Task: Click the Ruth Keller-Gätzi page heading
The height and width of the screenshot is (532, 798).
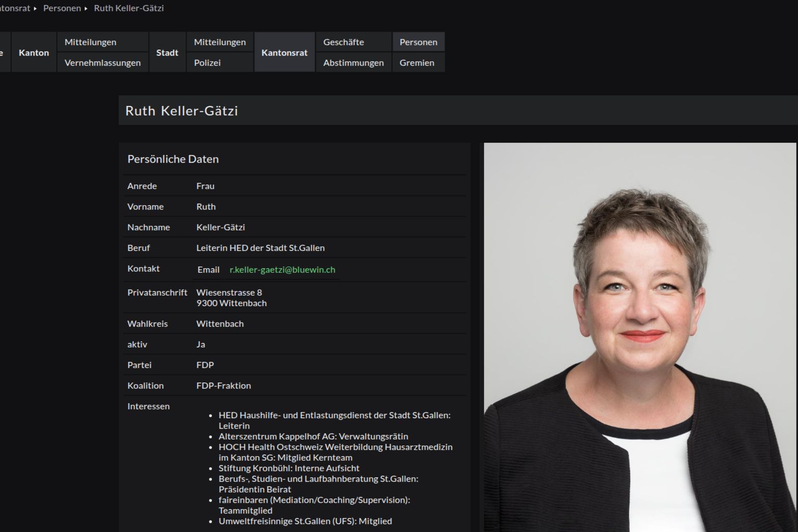Action: pos(181,111)
